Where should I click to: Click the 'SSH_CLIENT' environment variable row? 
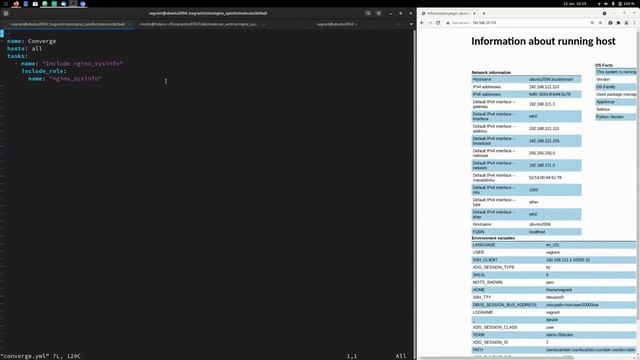tap(554, 260)
